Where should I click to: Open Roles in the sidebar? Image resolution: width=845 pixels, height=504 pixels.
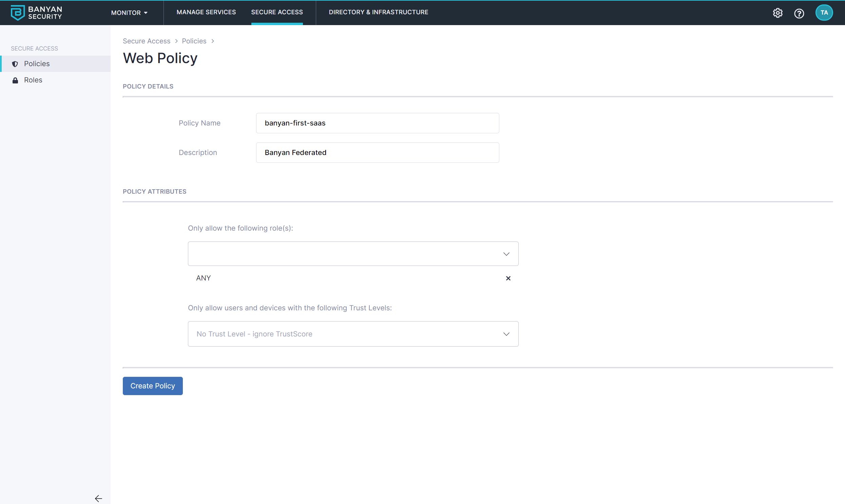point(33,80)
